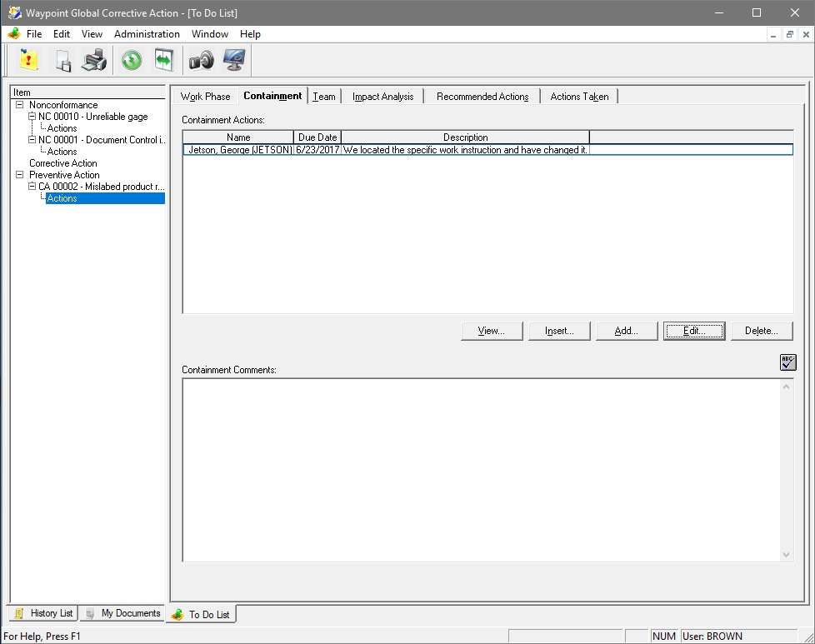Select the Jetson, George (JETSON) cell
This screenshot has width=815, height=644.
(239, 150)
